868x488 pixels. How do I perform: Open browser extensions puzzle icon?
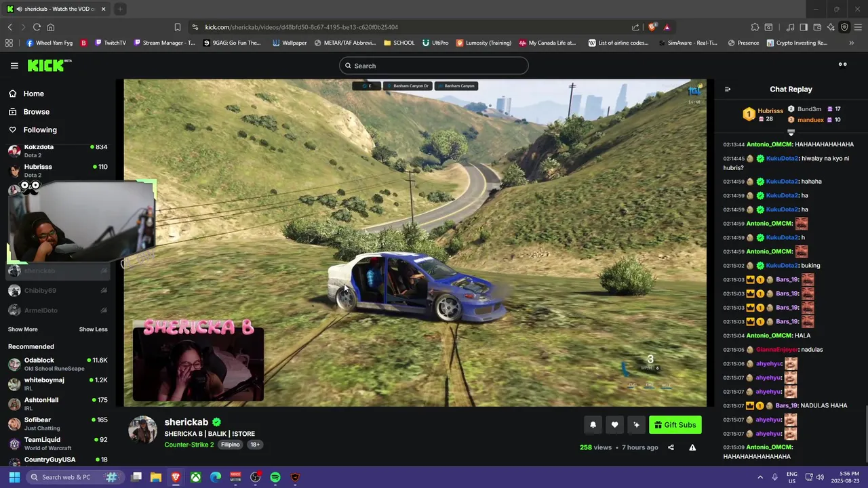tap(755, 27)
